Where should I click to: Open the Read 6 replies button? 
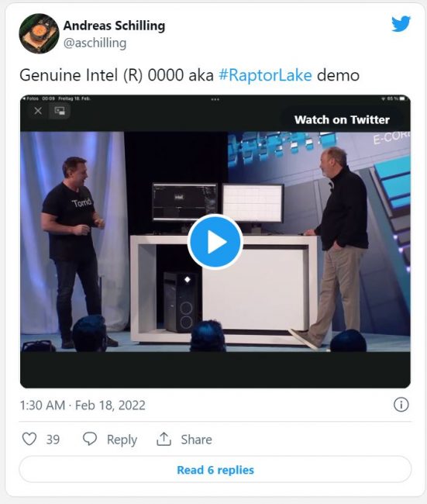[x=215, y=470]
